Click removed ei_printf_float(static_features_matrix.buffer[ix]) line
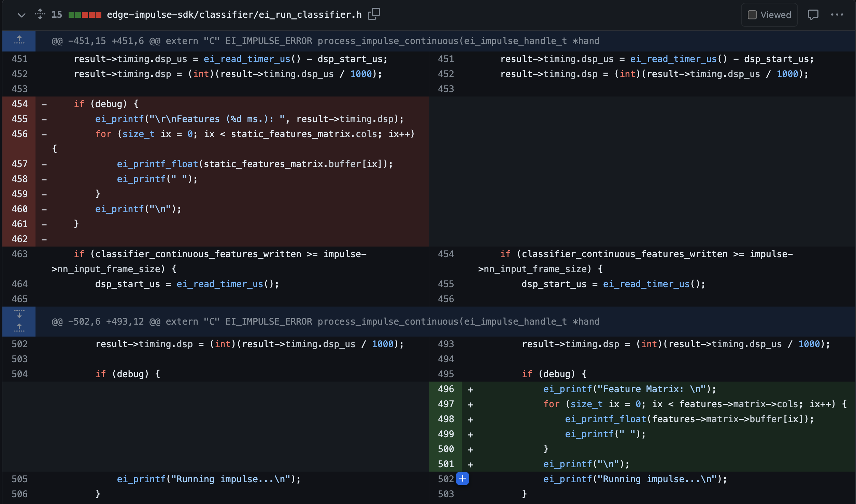Screen dimensions: 856x504 (255, 164)
